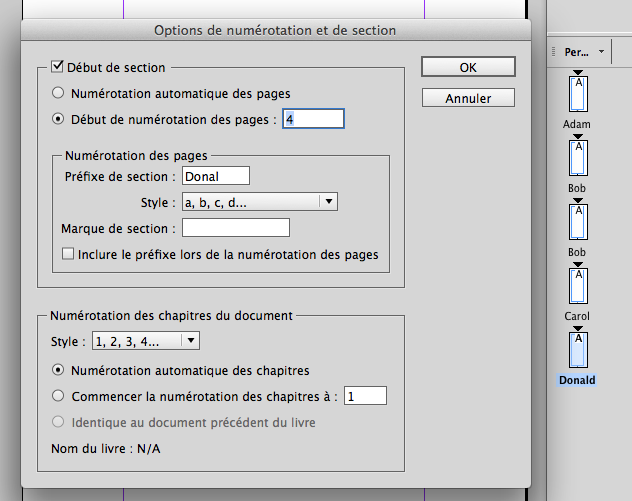Screen dimensions: 632x501
Task: Enable Inclure le préfixe checkbox
Action: point(68,254)
